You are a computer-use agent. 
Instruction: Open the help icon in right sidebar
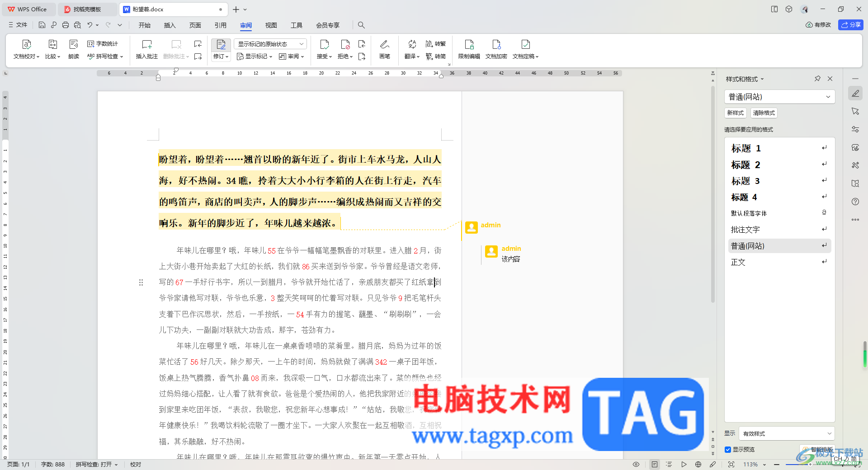855,202
